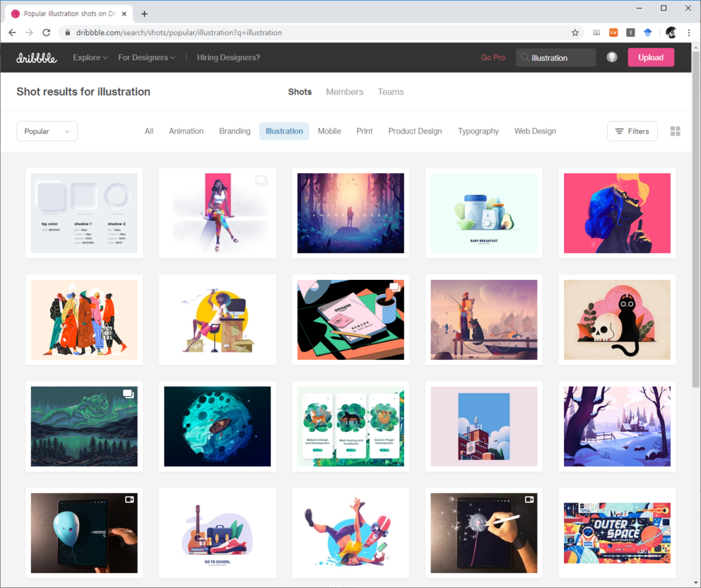The width and height of the screenshot is (701, 588).
Task: Expand the Popular sort dropdown
Action: [47, 131]
